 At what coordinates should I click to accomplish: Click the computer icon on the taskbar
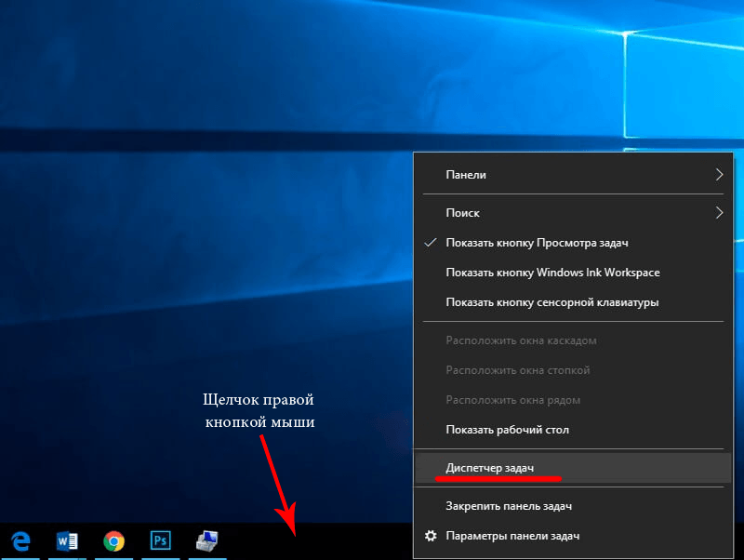coord(206,541)
